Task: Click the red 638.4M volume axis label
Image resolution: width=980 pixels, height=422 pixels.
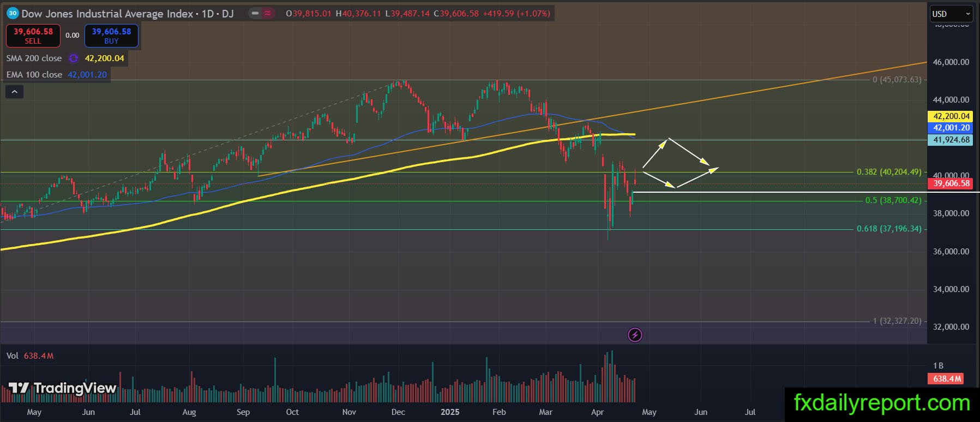Action: 945,379
